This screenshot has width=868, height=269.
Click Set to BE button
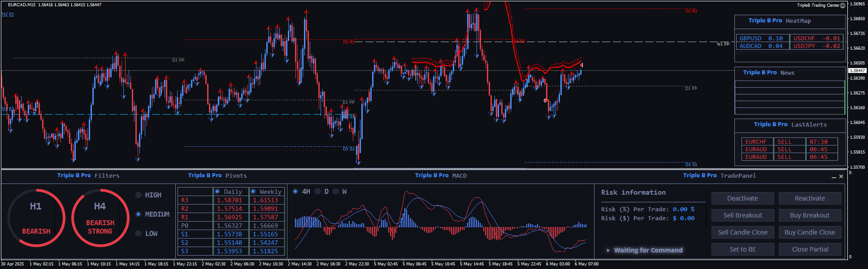click(742, 249)
